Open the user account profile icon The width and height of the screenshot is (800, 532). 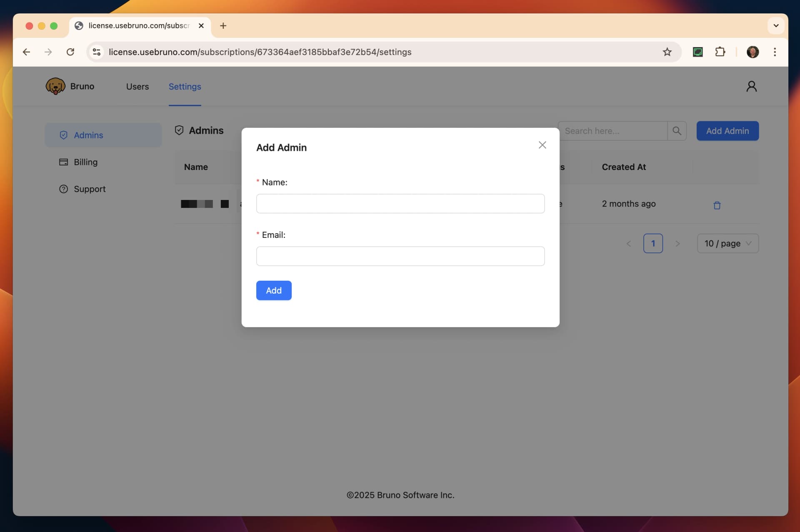[x=751, y=86]
